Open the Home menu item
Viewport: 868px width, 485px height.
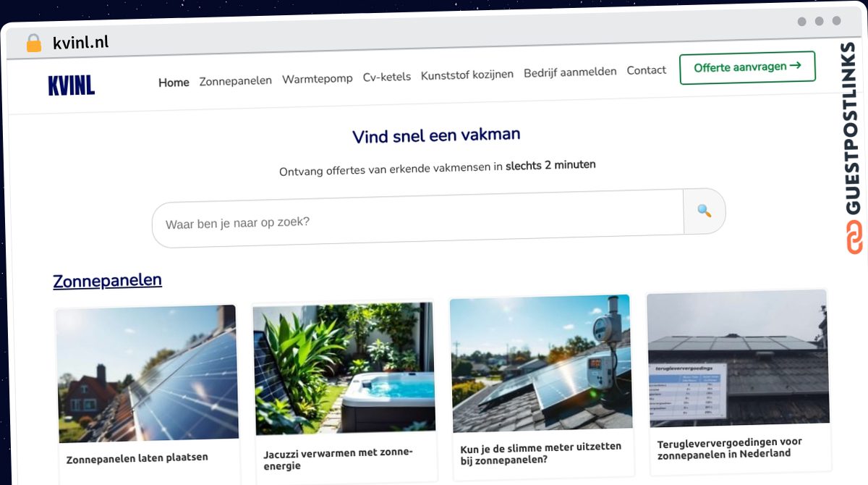point(174,83)
